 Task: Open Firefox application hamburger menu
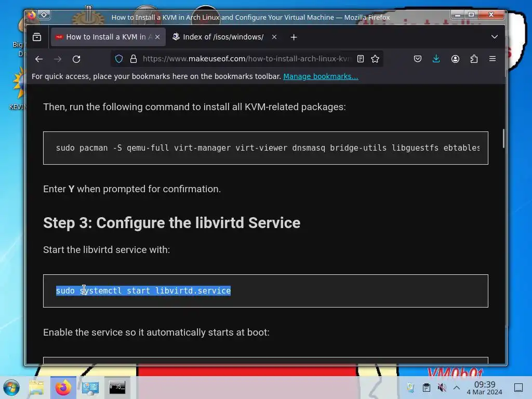coord(493,59)
